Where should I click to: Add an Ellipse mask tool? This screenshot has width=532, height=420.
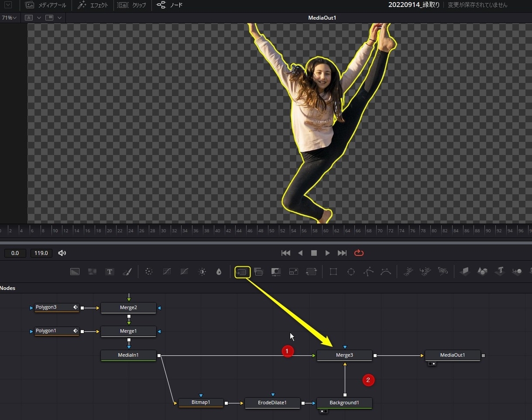[351, 271]
